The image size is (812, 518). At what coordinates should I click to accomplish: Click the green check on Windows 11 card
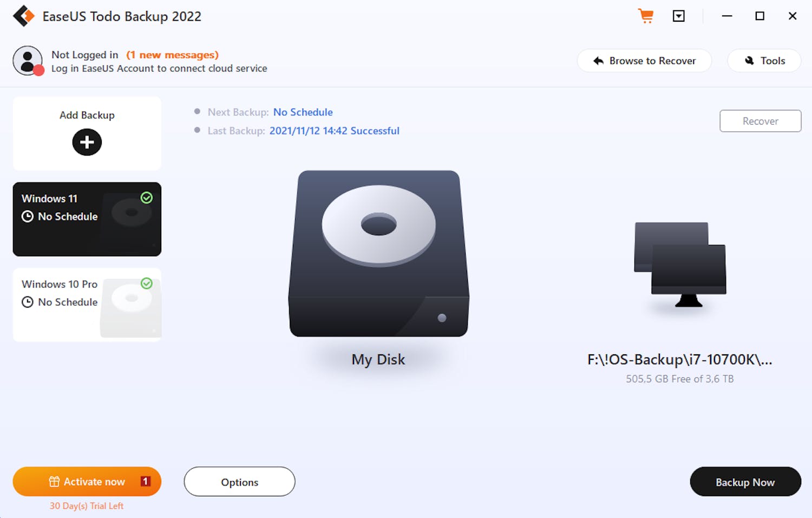coord(147,198)
